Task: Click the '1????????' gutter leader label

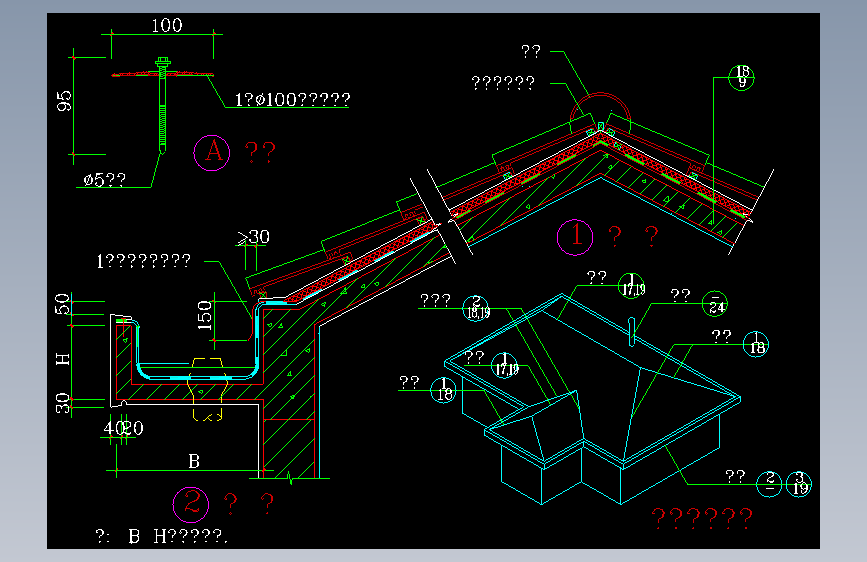Action: (144, 261)
